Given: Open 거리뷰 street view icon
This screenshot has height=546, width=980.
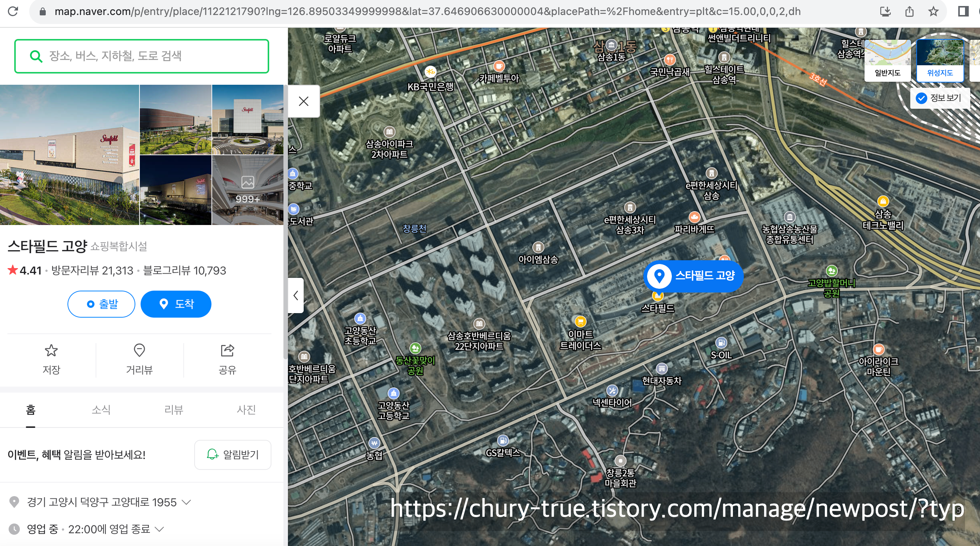Looking at the screenshot, I should pyautogui.click(x=139, y=350).
